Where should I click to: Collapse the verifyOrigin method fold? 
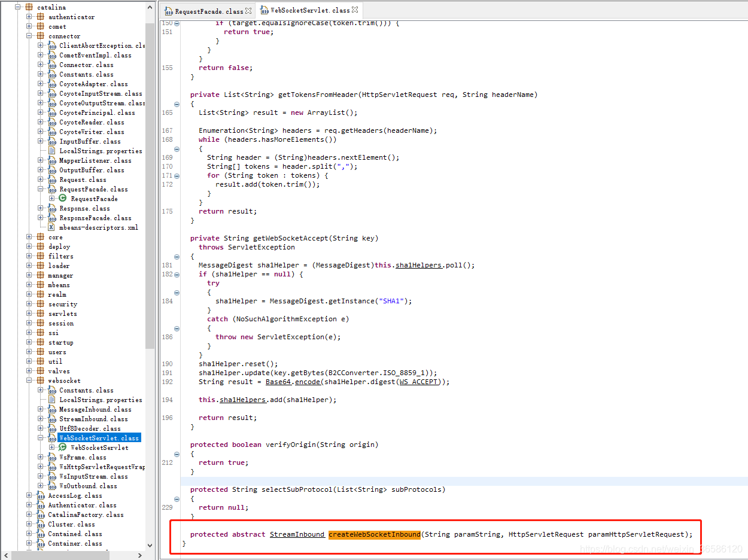pos(177,454)
